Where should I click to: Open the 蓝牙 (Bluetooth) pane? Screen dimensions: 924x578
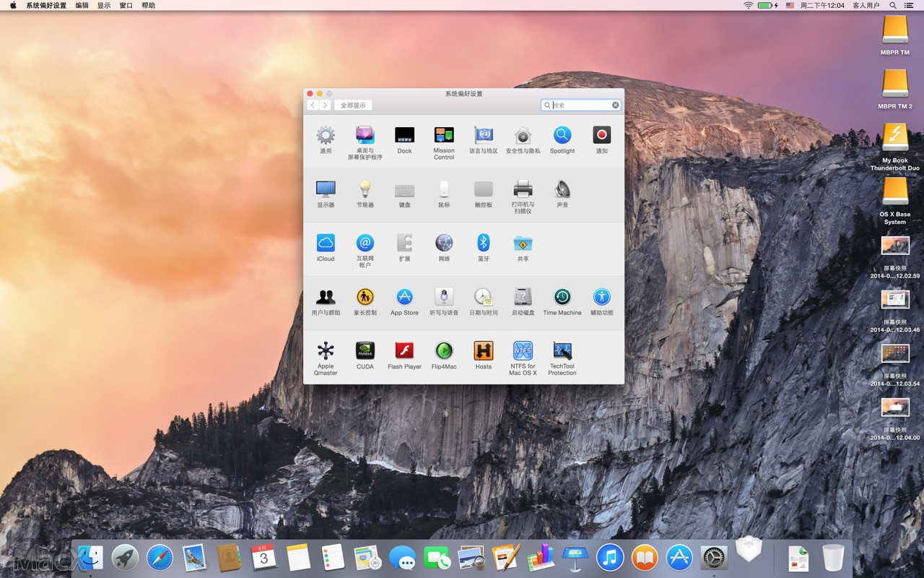[483, 244]
